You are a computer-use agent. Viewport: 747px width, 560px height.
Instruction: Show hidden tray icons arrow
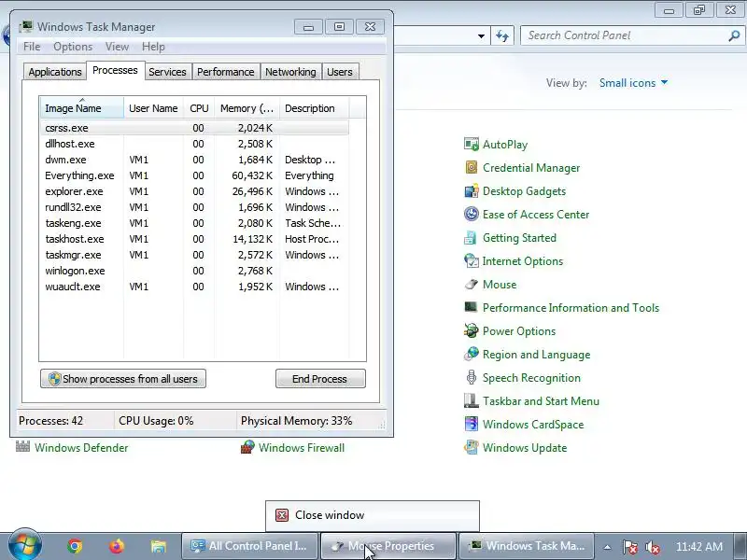click(607, 547)
